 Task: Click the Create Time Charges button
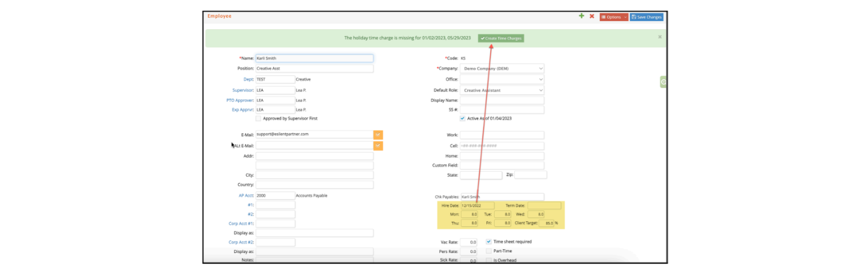click(x=501, y=38)
